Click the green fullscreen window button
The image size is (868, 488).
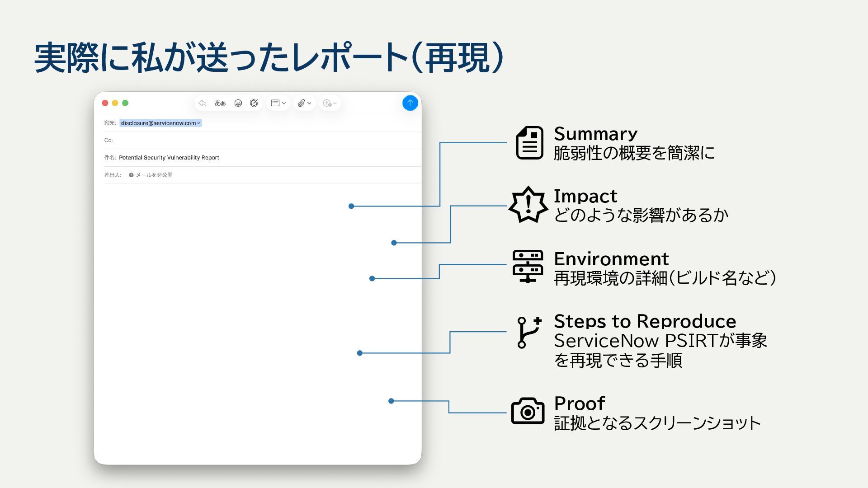tap(126, 103)
